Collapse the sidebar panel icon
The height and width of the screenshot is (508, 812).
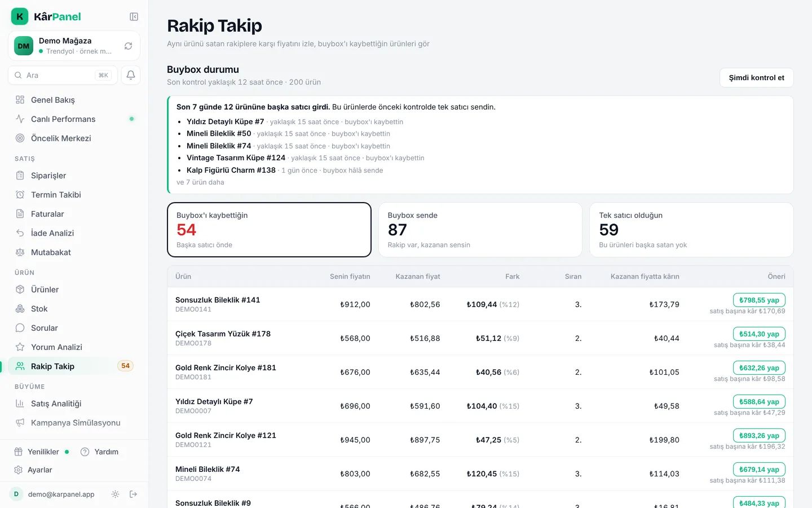pyautogui.click(x=134, y=17)
